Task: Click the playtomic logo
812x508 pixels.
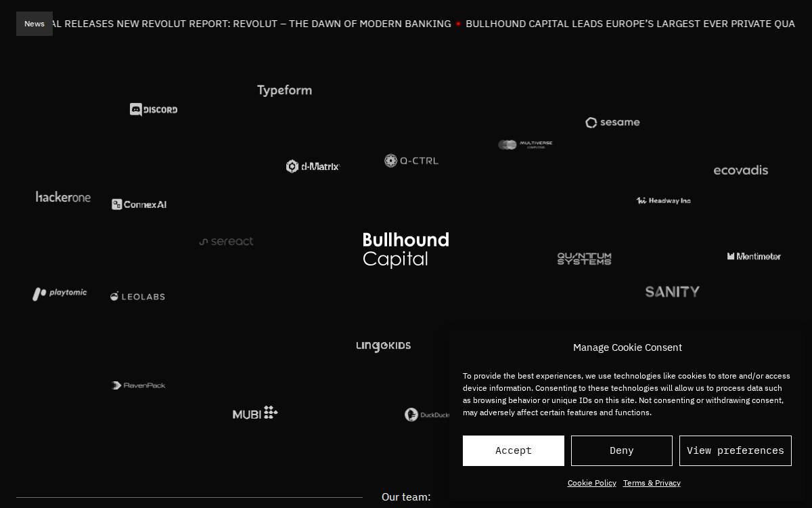Action: pos(60,293)
